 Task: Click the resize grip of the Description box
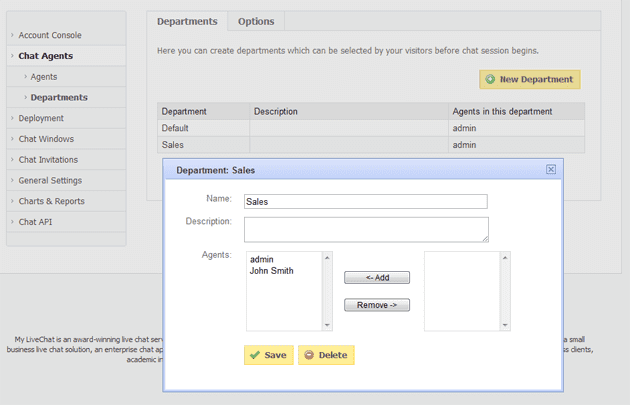pos(485,239)
